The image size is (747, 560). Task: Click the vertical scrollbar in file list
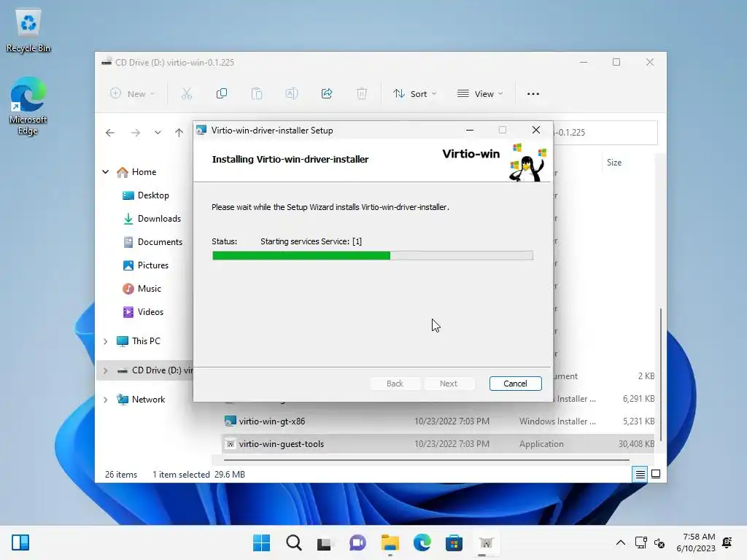660,374
